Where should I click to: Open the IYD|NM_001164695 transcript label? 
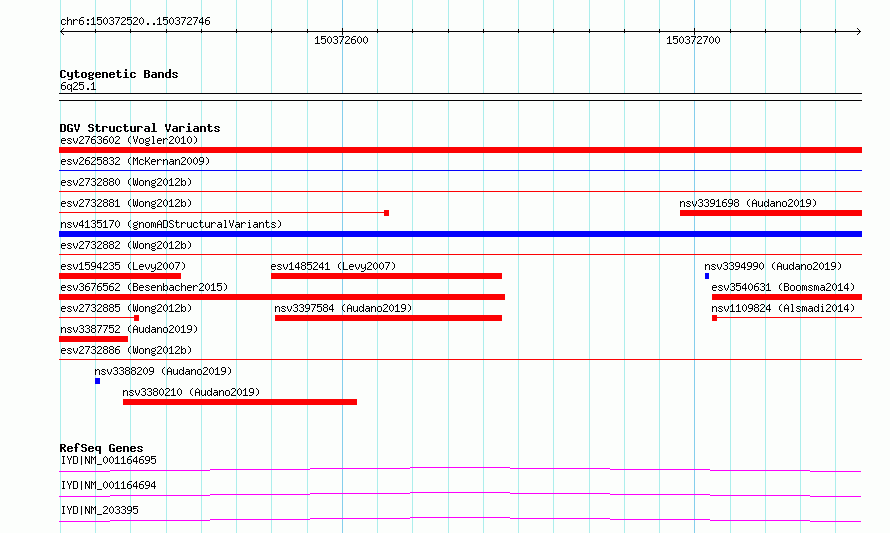click(108, 460)
